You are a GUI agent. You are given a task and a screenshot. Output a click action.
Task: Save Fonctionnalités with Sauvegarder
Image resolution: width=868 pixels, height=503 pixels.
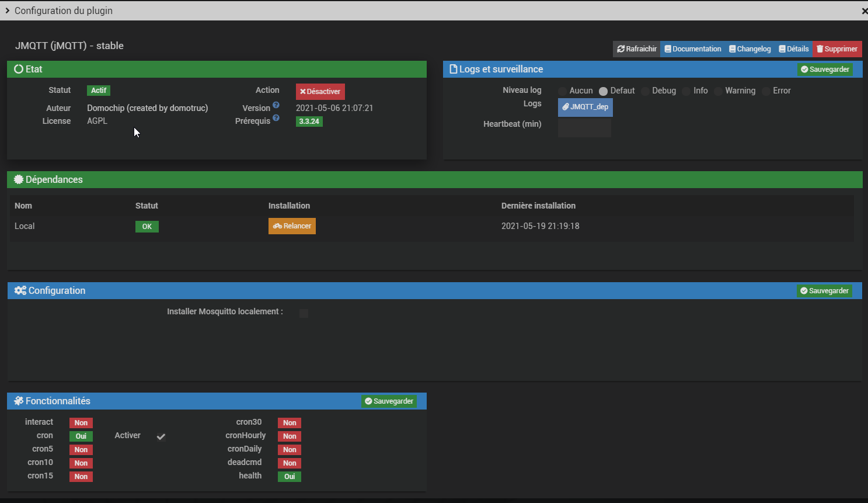click(x=389, y=401)
